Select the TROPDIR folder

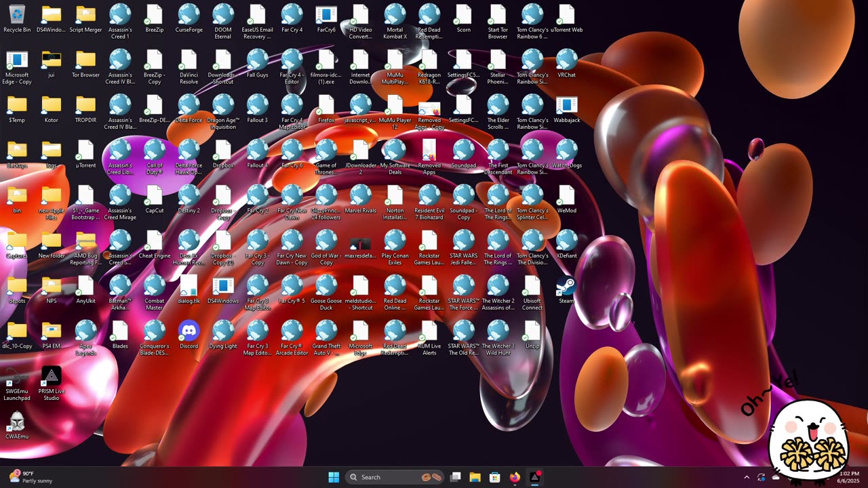point(85,110)
